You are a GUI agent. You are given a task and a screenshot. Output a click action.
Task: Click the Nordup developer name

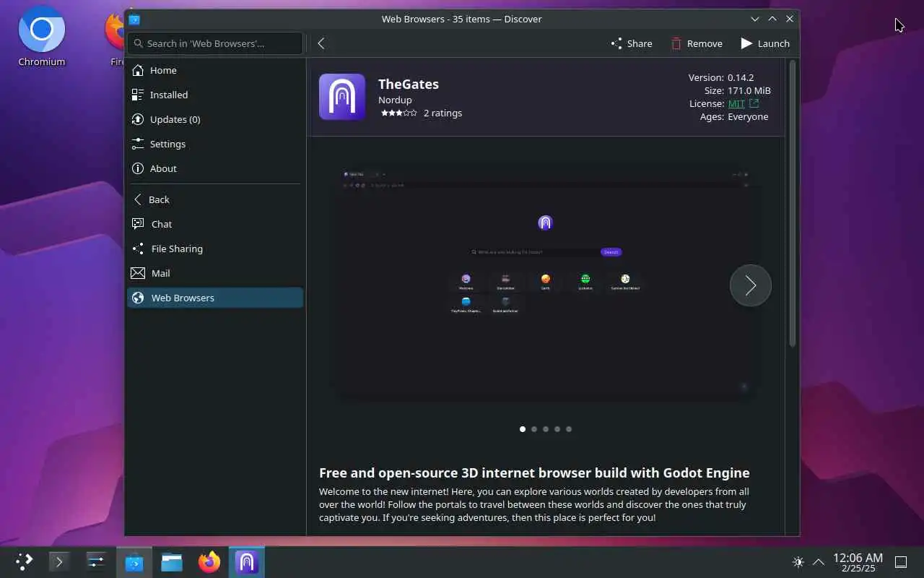coord(395,100)
